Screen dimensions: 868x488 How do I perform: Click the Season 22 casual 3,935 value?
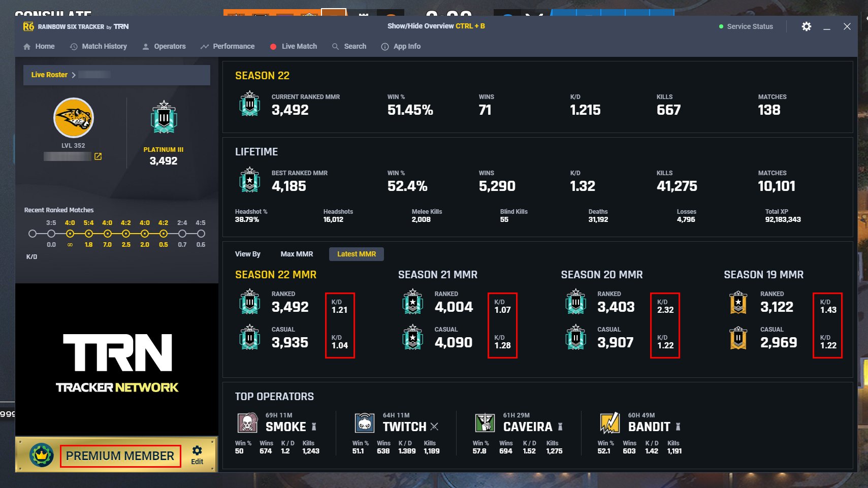290,342
